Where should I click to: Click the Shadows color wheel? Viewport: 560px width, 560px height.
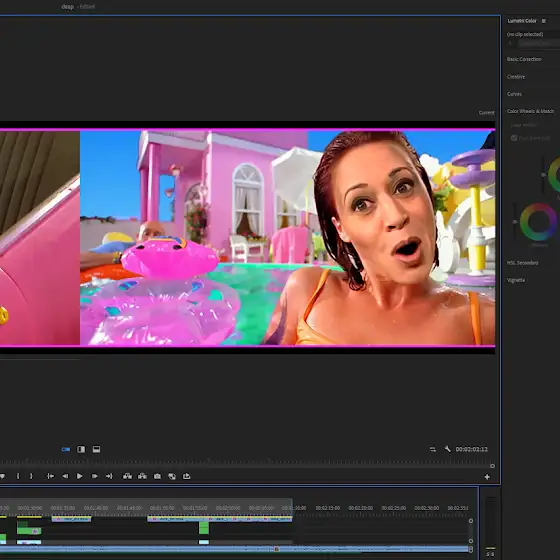click(x=539, y=222)
